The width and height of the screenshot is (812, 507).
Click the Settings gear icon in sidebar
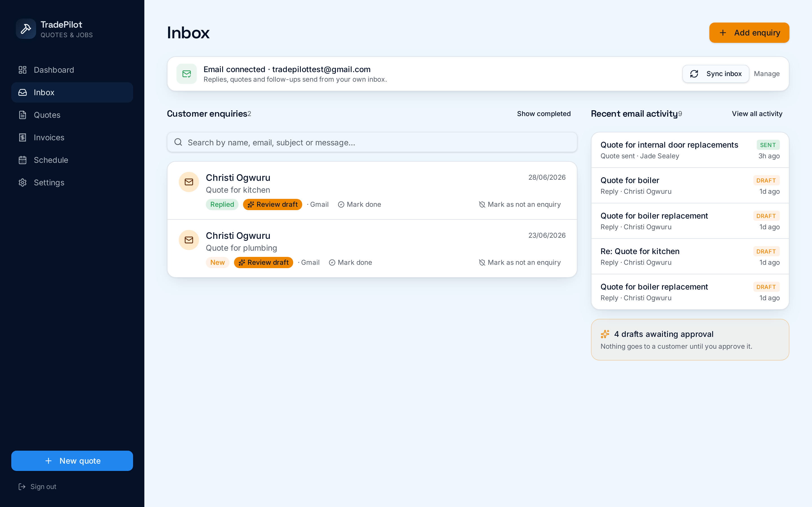click(23, 183)
